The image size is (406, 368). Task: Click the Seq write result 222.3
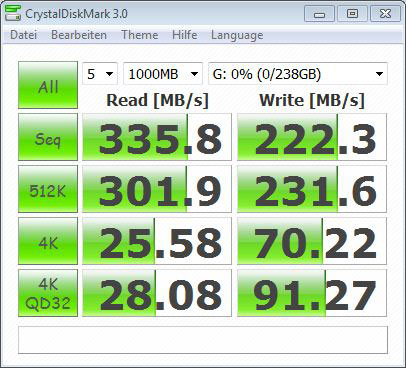[x=312, y=137]
